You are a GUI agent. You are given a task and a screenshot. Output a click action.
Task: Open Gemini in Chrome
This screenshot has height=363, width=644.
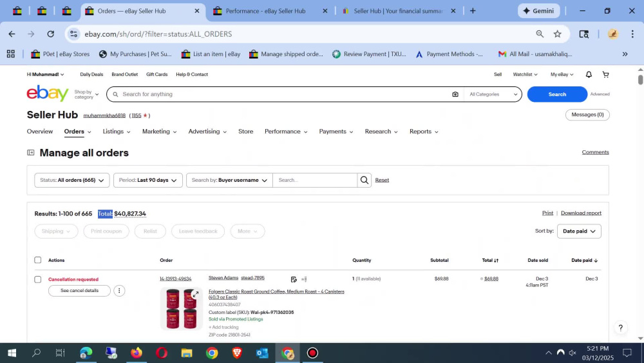[x=538, y=11]
